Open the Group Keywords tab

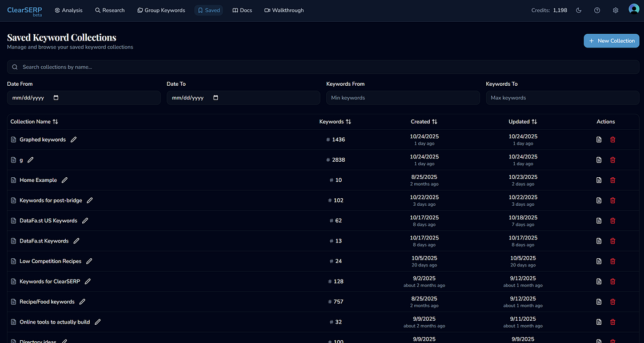coord(161,10)
